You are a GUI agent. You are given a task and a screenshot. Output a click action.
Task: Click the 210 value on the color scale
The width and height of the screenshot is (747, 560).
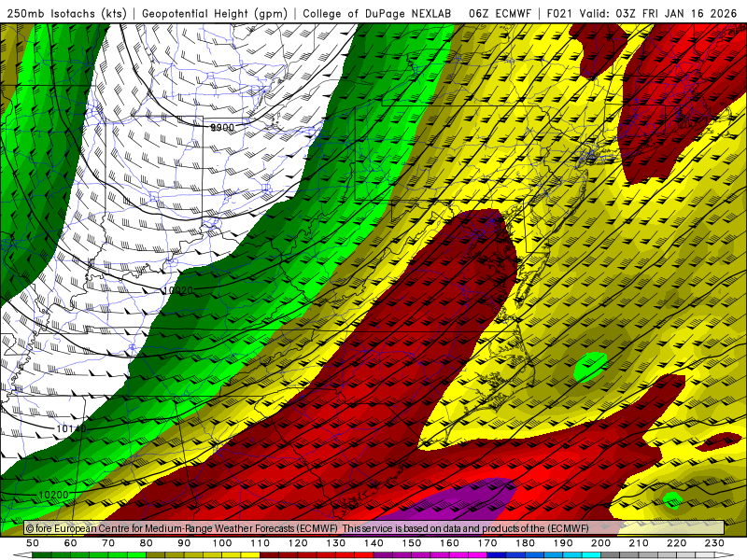640,543
